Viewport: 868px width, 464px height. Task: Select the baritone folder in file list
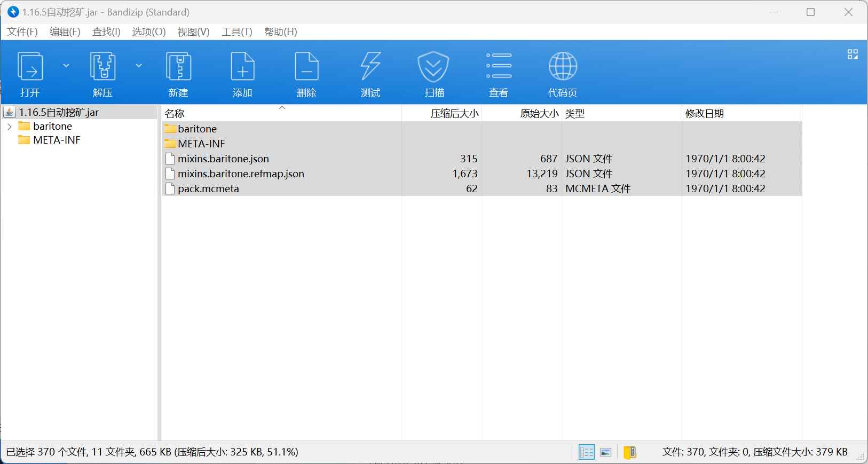click(x=482, y=129)
